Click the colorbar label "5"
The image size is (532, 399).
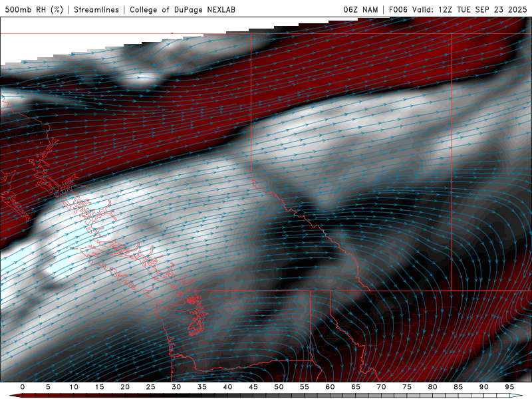[x=48, y=387]
